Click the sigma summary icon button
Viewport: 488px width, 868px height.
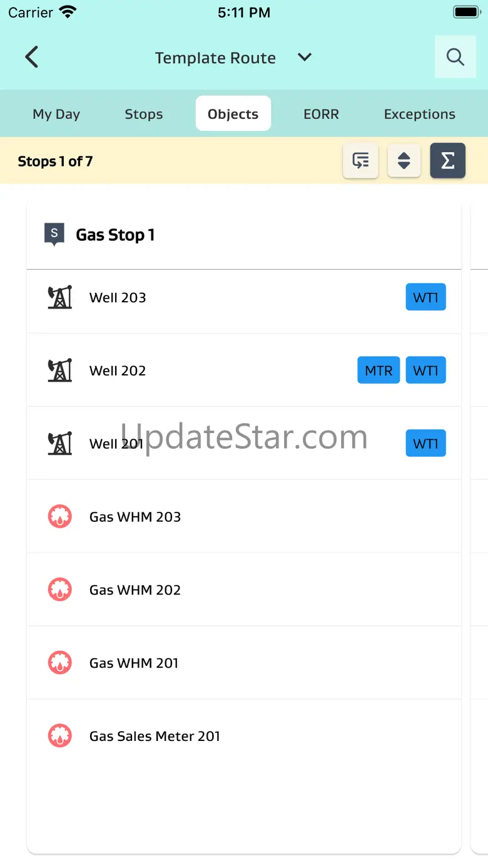(x=447, y=161)
